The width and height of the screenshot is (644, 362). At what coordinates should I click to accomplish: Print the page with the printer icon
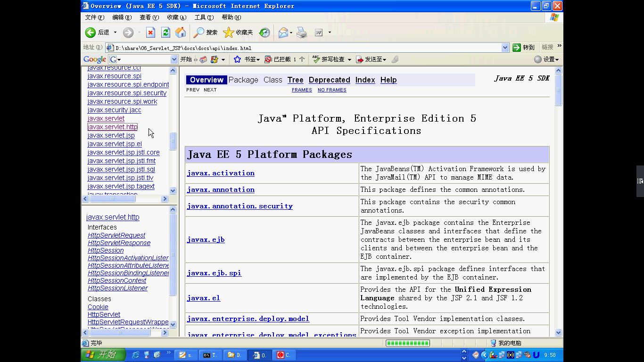[x=302, y=33]
